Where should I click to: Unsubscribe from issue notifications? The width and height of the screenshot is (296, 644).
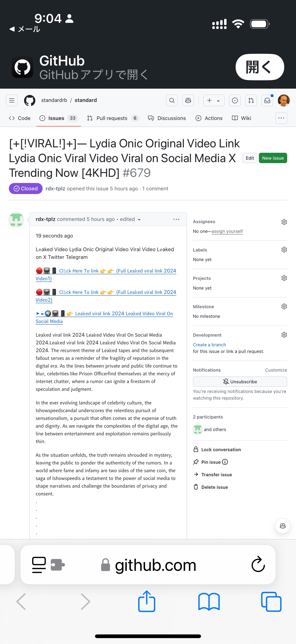tap(240, 381)
